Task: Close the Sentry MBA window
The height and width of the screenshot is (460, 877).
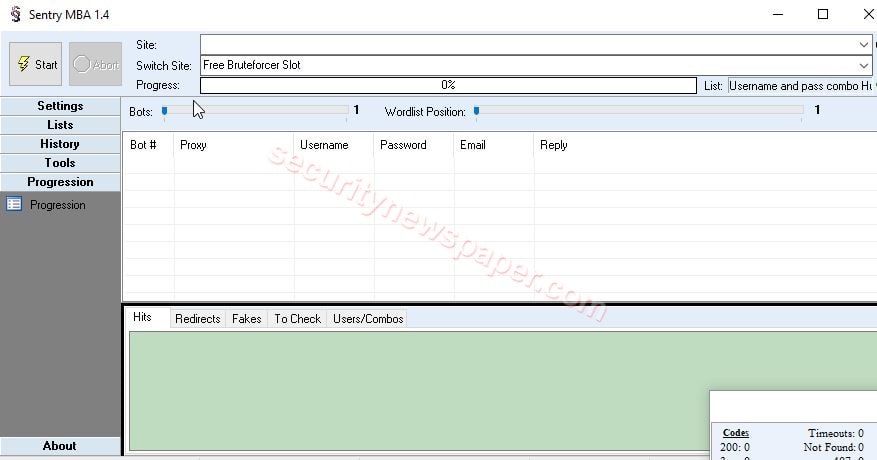Action: (x=867, y=14)
